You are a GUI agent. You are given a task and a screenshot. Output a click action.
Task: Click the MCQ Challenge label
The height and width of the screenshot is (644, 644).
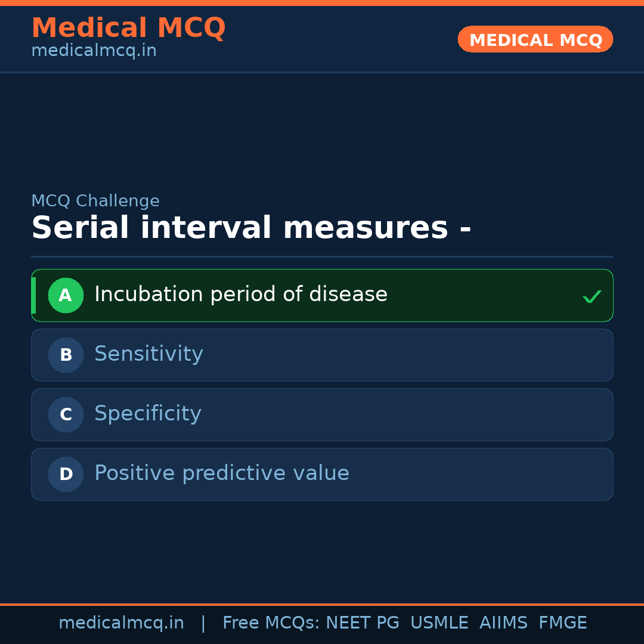95,201
